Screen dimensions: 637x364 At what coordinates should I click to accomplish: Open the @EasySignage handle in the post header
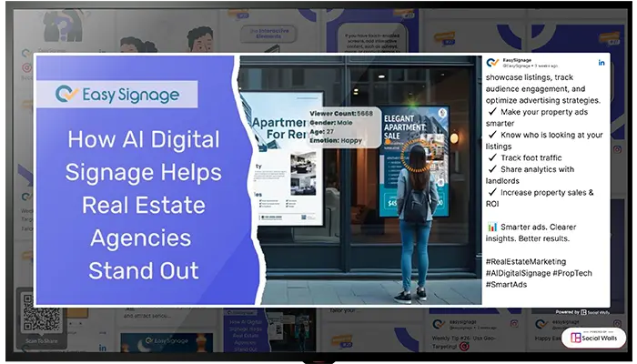(x=516, y=66)
